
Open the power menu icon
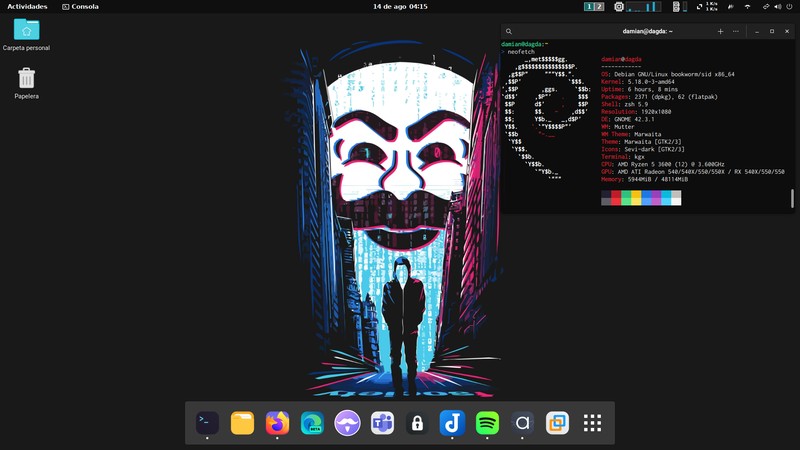789,7
